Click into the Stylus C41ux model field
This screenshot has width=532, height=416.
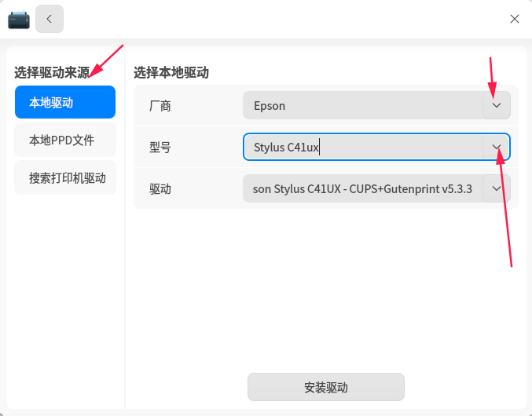[x=363, y=147]
